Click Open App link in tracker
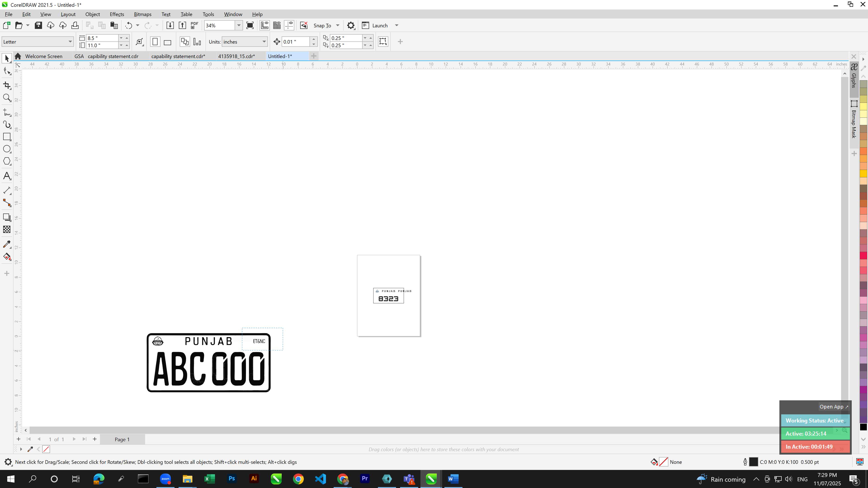Screen dimensions: 868x488 834,406
